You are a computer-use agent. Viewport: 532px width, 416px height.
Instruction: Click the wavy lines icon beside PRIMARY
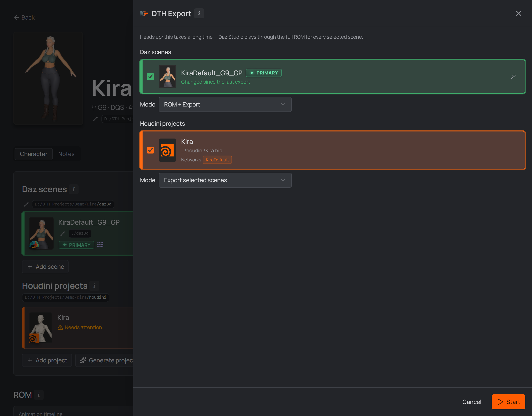(100, 245)
